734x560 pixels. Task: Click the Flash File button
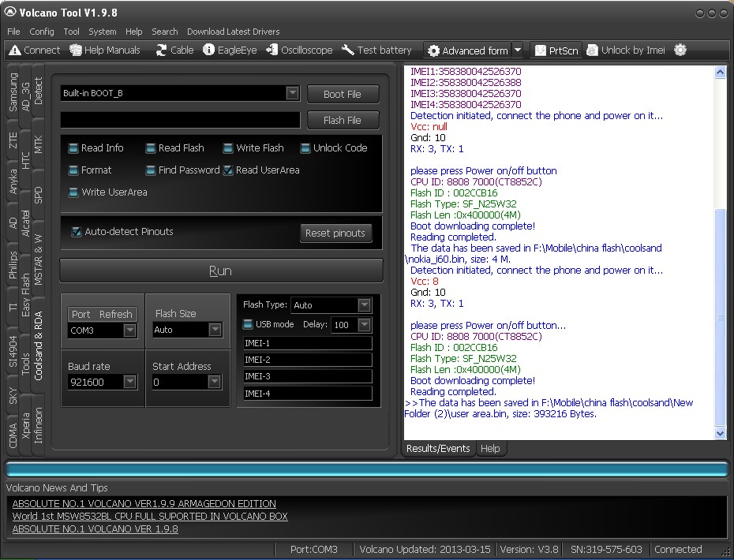[343, 120]
